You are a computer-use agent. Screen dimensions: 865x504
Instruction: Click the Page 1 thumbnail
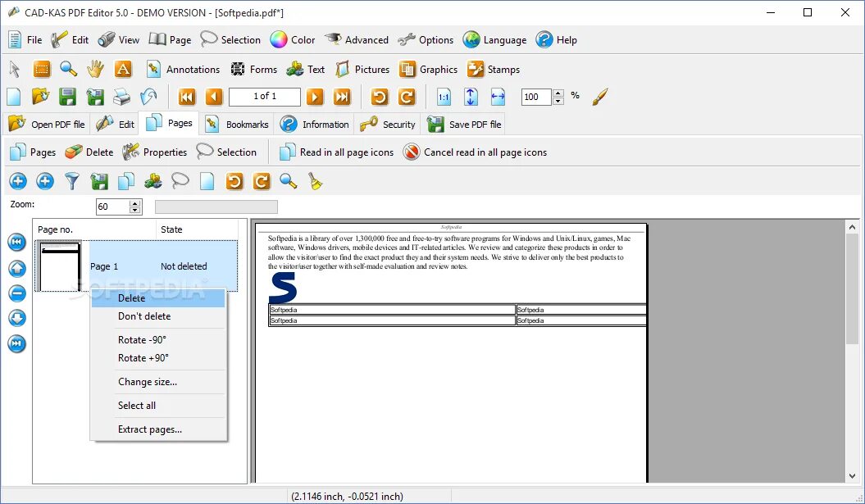point(60,266)
